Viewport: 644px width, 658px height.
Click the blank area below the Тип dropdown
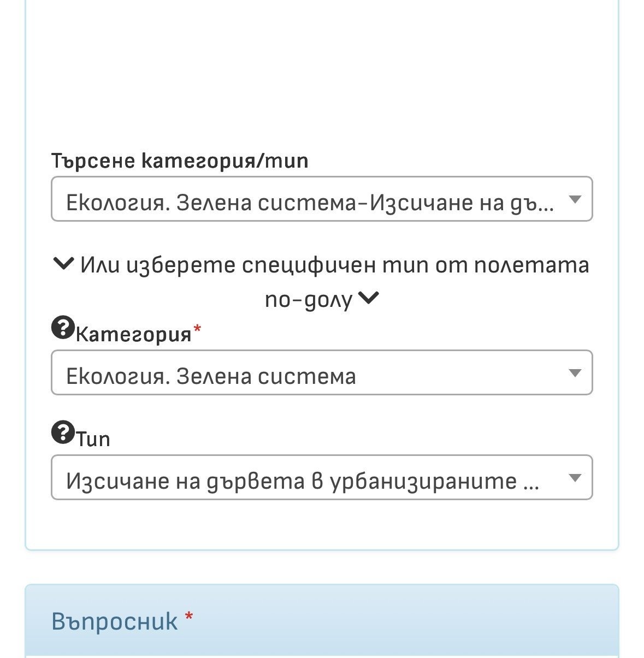(x=321, y=524)
